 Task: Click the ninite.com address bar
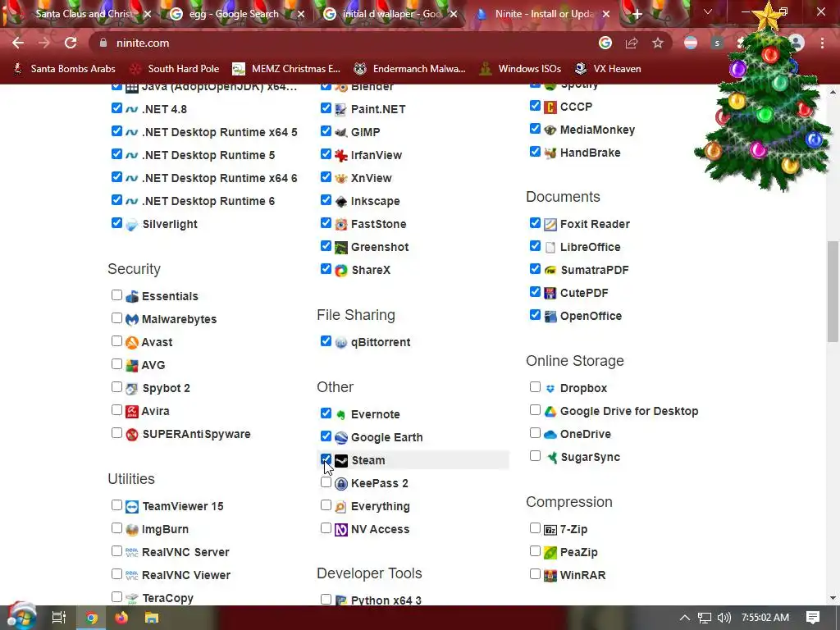[343, 43]
